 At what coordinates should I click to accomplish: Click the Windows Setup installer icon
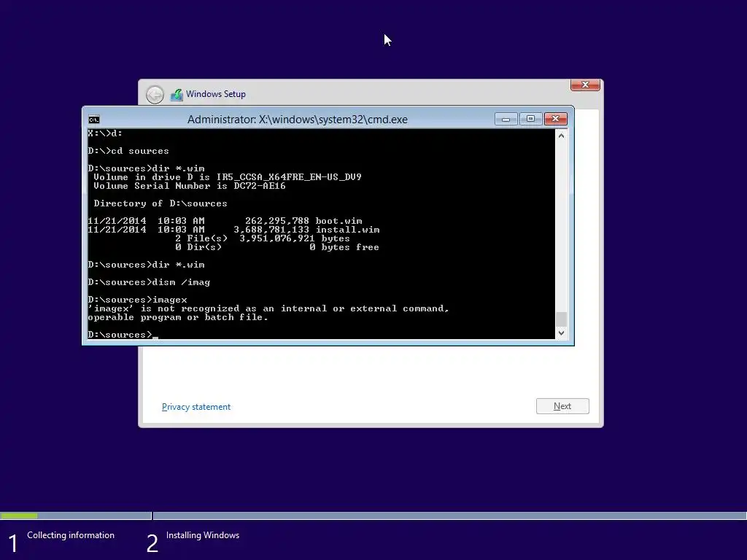pos(177,94)
